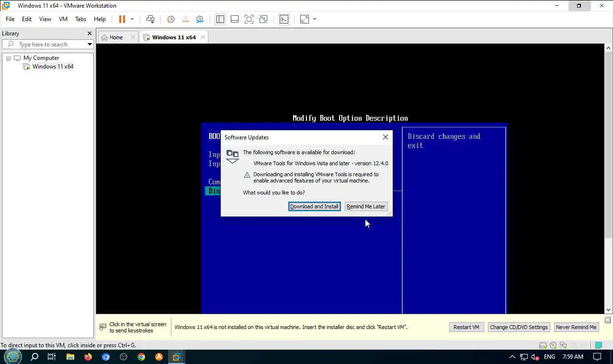Viewport: 613px width, 364px height.
Task: Open the View menu
Action: pos(45,19)
